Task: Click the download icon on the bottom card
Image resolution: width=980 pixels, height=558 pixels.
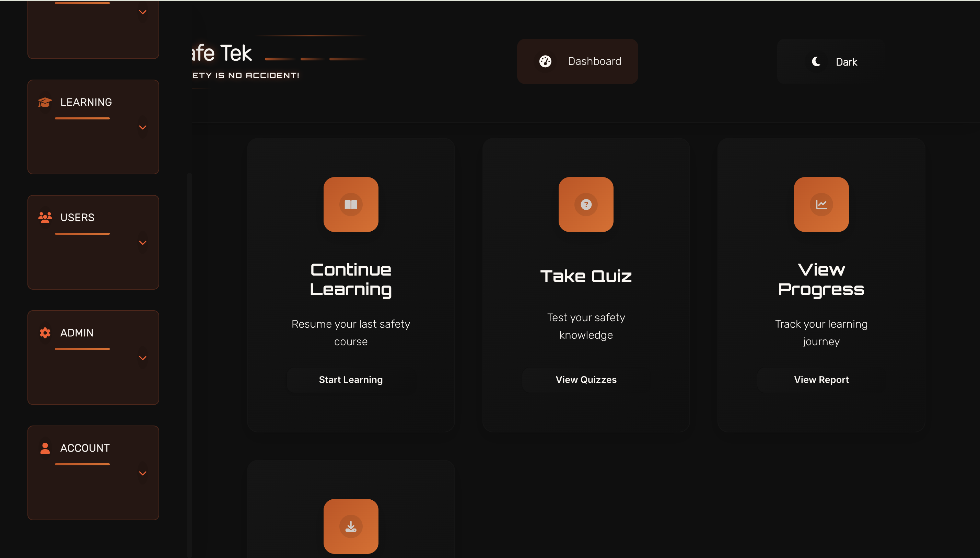Action: [351, 526]
